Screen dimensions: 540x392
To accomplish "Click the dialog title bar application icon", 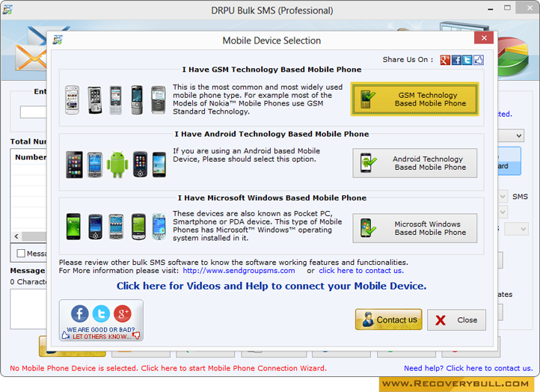I will [x=58, y=40].
